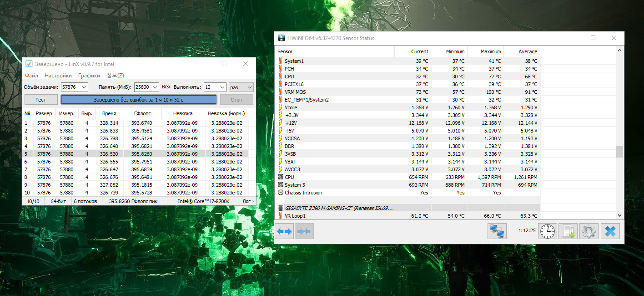
Task: Click the HWiNFO shrink columns arrows icon
Action: point(304,231)
